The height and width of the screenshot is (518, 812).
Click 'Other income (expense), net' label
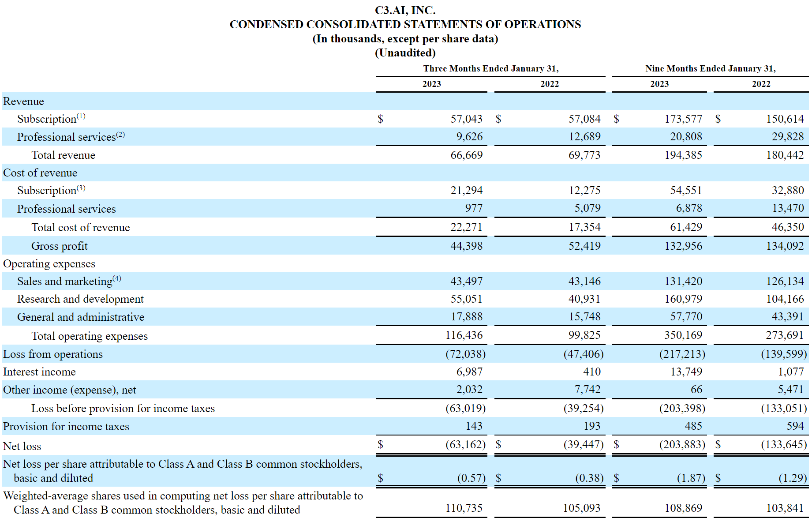[70, 390]
